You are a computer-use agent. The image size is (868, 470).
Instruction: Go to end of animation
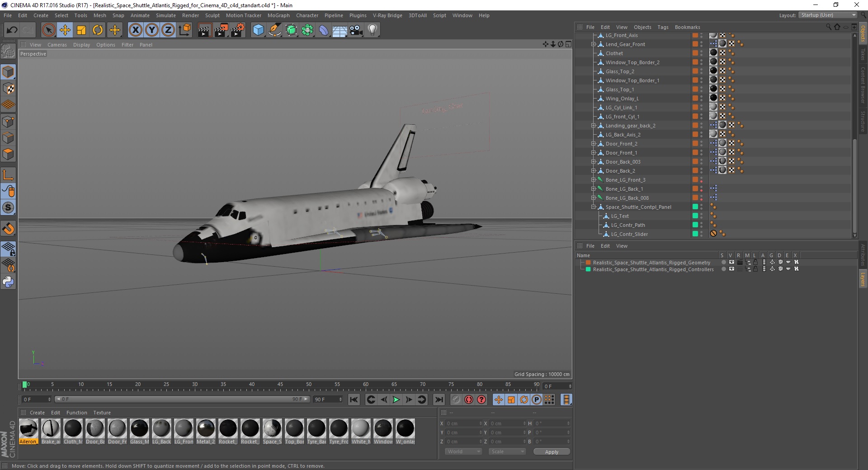click(x=439, y=399)
